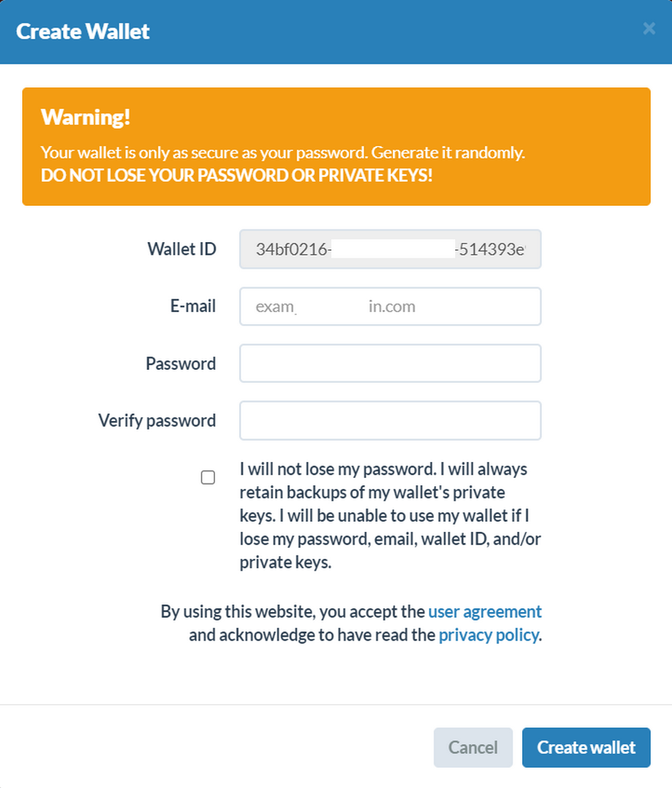Click the "Wallet ID" field label
The width and height of the screenshot is (672, 788).
(x=181, y=249)
